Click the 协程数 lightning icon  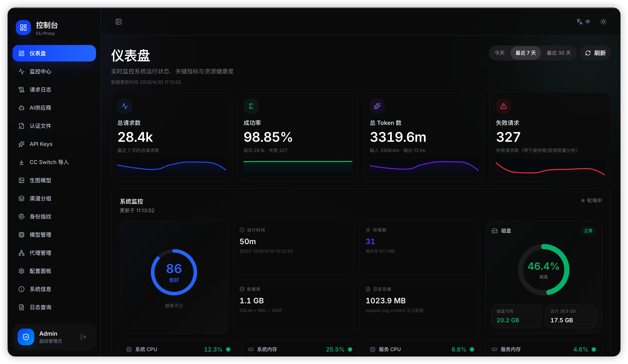(368, 230)
